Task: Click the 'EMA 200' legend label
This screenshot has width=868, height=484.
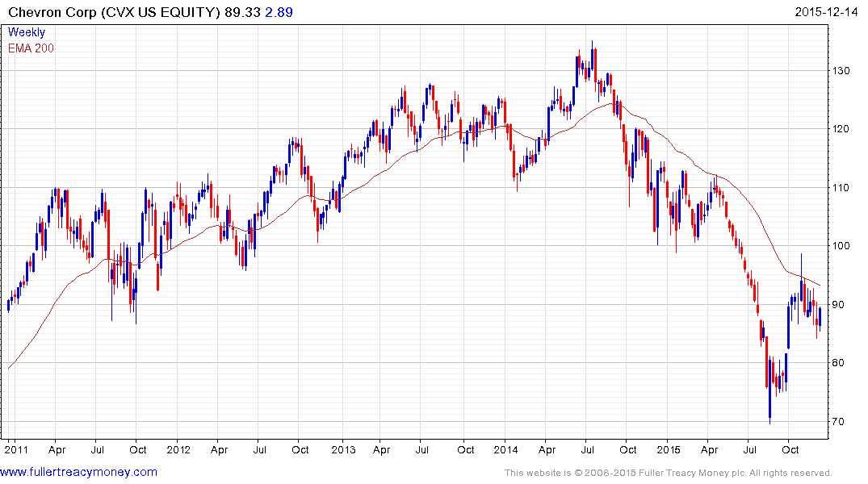Action: click(31, 48)
